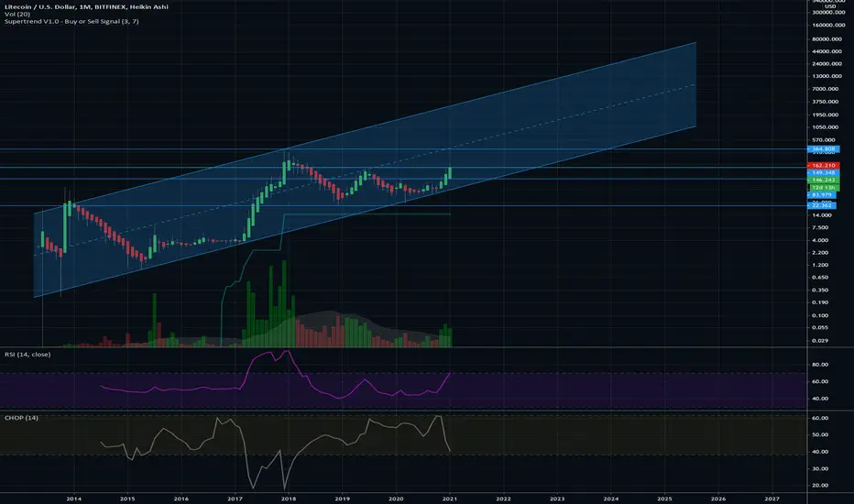This screenshot has width=854, height=504.
Task: Click the 3750.000 price scale value
Action: point(825,102)
